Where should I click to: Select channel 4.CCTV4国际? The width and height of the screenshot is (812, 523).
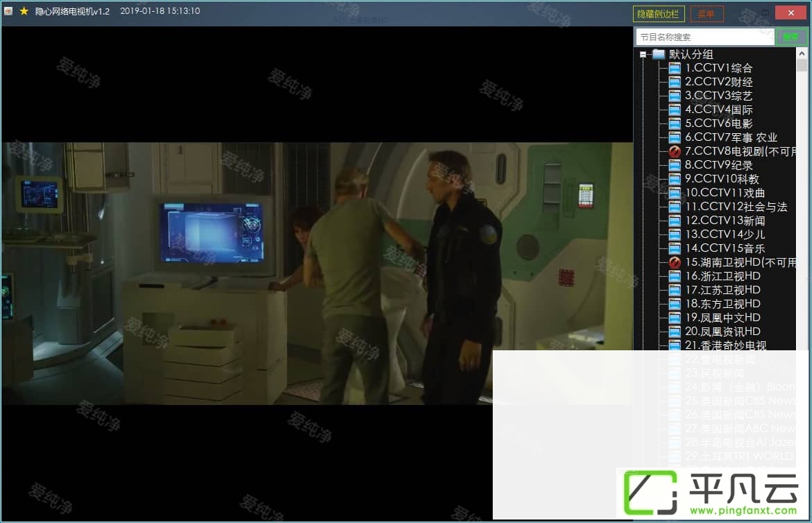tap(718, 110)
